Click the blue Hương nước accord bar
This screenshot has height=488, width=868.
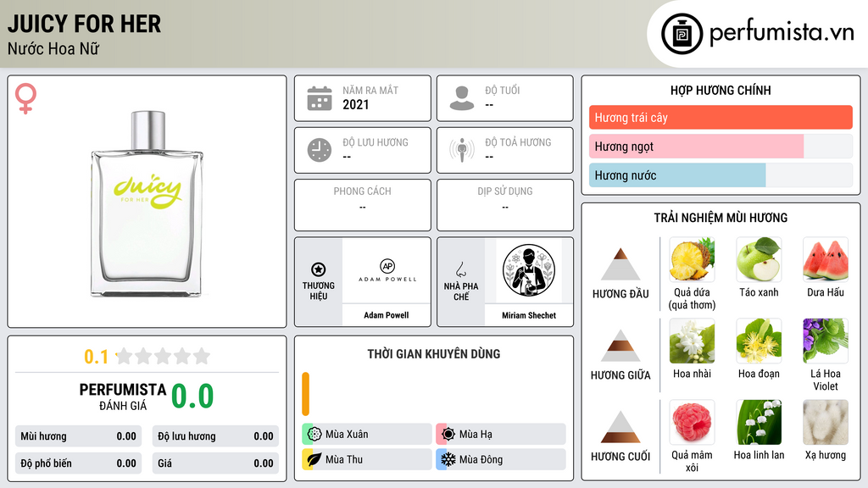[677, 175]
